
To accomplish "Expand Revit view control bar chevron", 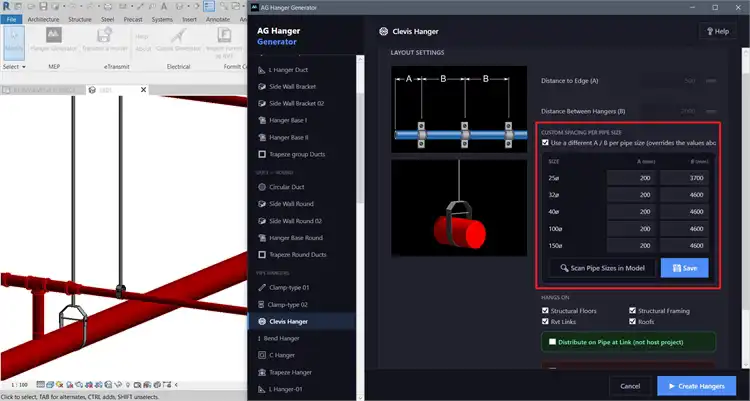I will pyautogui.click(x=176, y=384).
